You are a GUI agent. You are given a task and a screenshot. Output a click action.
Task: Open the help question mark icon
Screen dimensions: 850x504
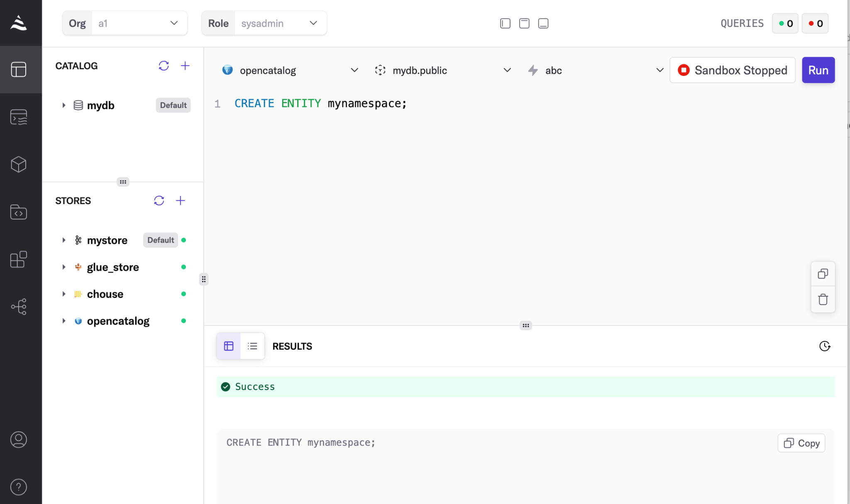pyautogui.click(x=19, y=487)
